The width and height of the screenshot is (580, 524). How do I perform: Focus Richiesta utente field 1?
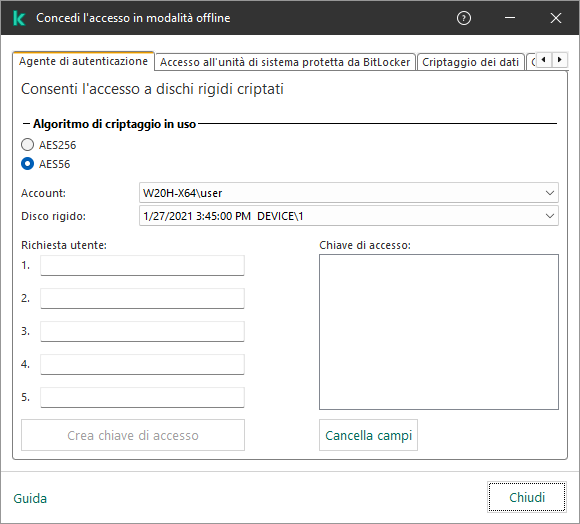point(142,265)
